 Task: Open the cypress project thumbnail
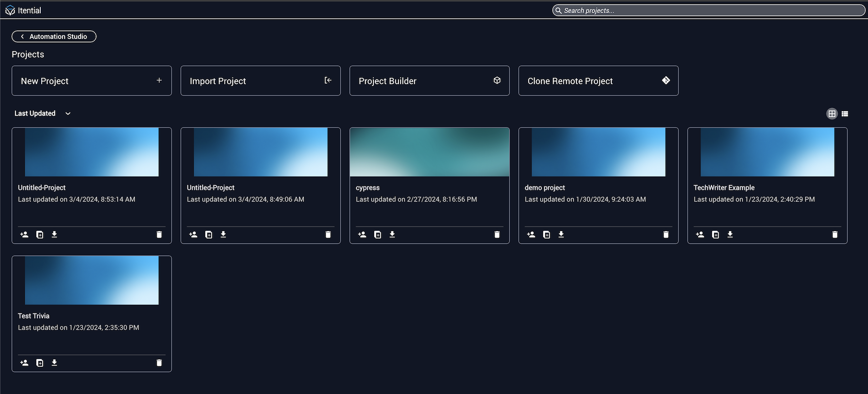tap(429, 152)
